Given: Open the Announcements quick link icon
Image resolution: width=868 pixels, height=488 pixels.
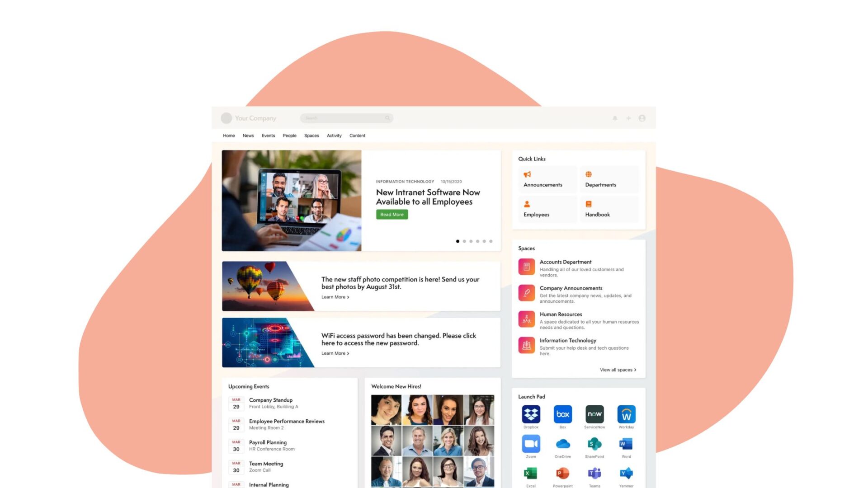Looking at the screenshot, I should 527,174.
